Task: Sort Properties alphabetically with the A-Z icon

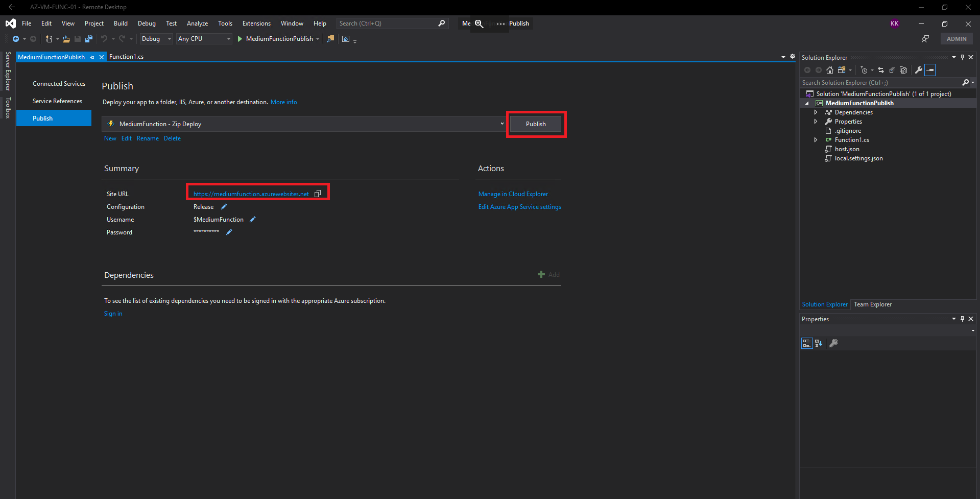Action: coord(819,343)
